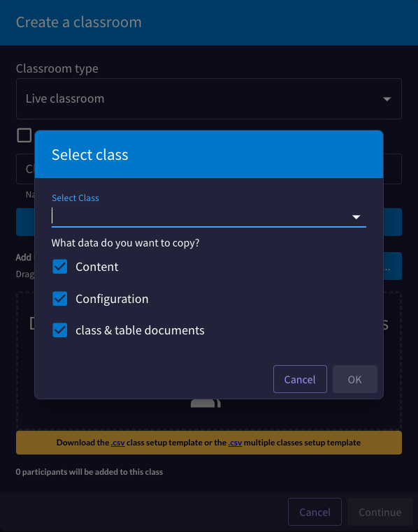Open the .csv multiple classes template link

coord(235,443)
